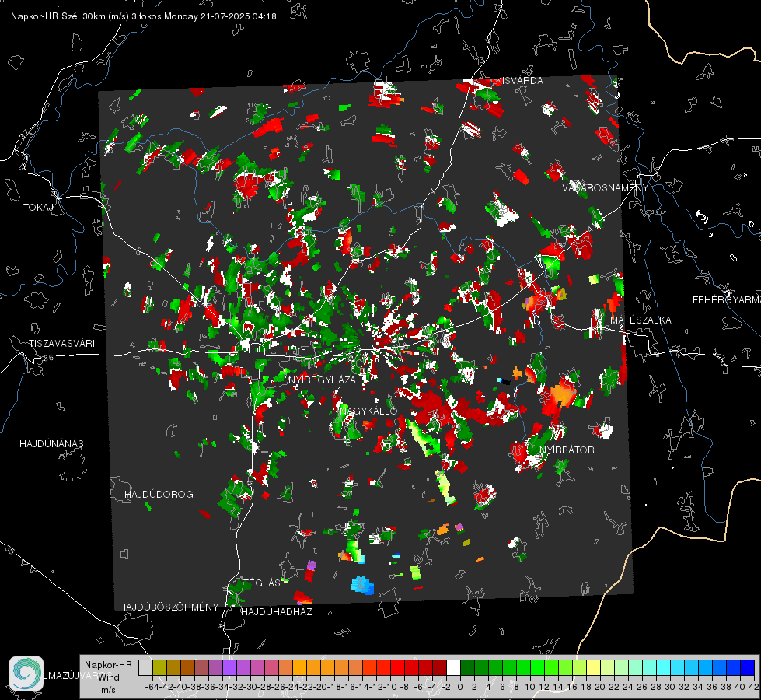Click the violet legend swatch near -34
This screenshot has width=761, height=700.
229,668
